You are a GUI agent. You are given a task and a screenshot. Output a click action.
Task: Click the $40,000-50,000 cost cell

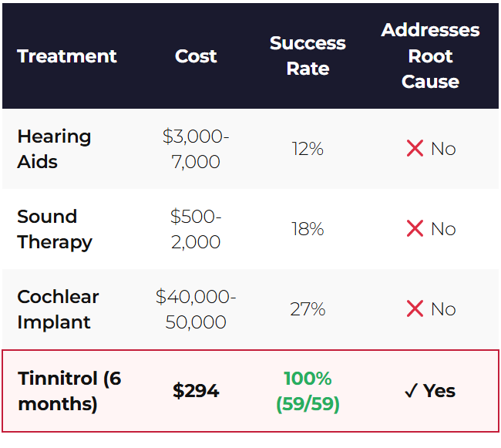(196, 309)
